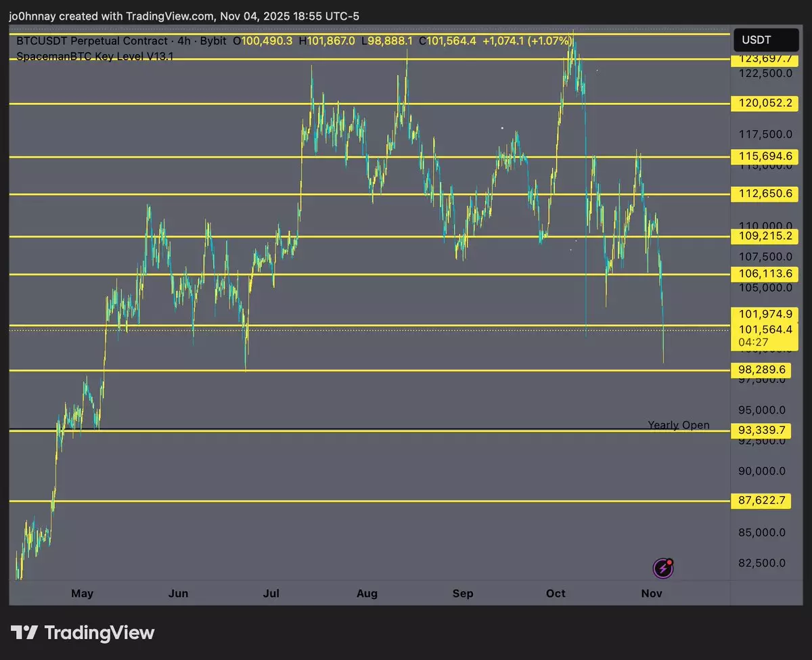Viewport: 812px width, 660px height.
Task: Click the Nov label on time axis
Action: tap(651, 594)
